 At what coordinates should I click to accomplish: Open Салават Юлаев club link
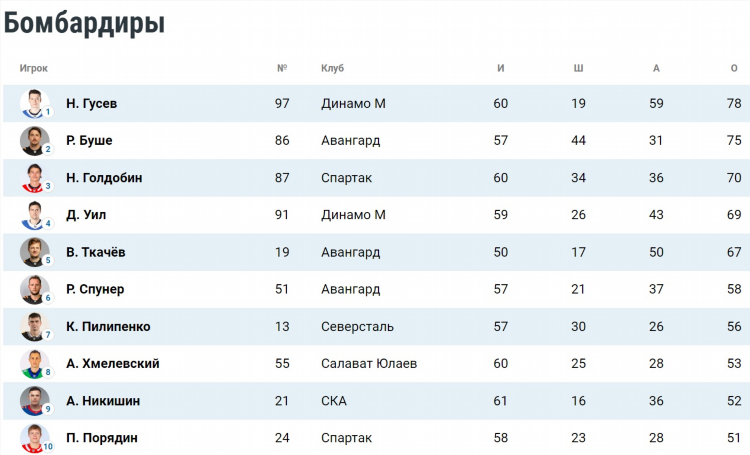[x=369, y=364]
